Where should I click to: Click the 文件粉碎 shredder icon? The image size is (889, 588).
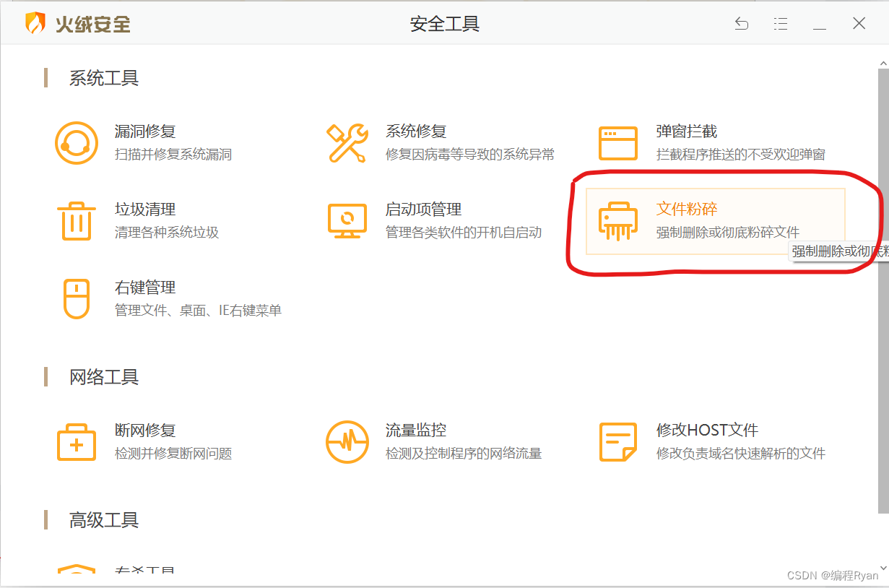pyautogui.click(x=618, y=221)
